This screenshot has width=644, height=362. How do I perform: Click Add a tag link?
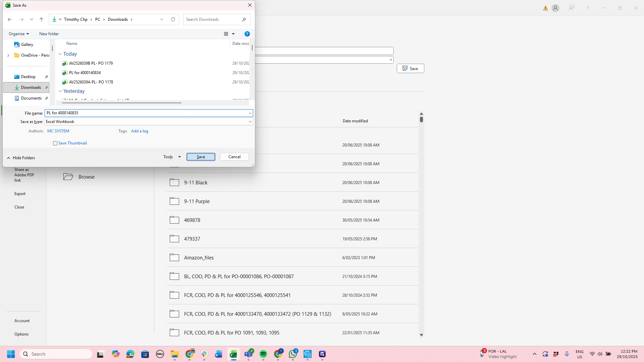coord(140,131)
